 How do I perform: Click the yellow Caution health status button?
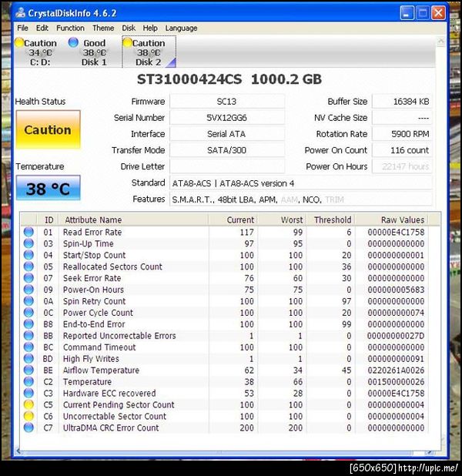48,129
